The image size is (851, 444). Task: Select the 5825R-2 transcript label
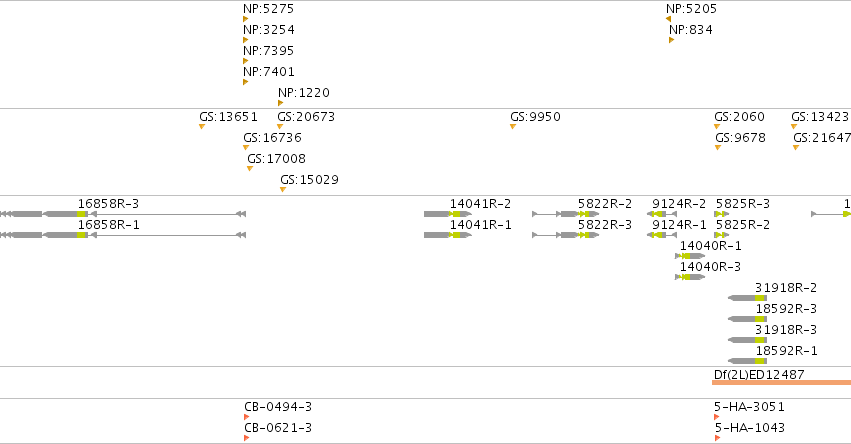coord(742,225)
